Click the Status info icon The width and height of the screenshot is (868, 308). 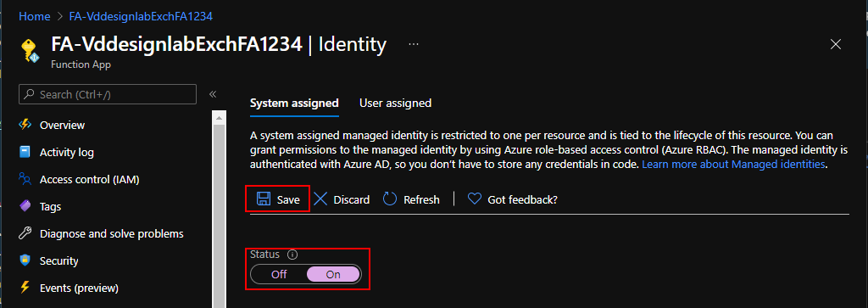coord(292,255)
